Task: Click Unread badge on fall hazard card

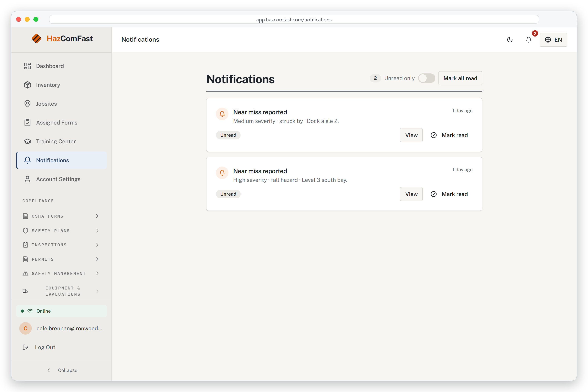Action: 228,194
